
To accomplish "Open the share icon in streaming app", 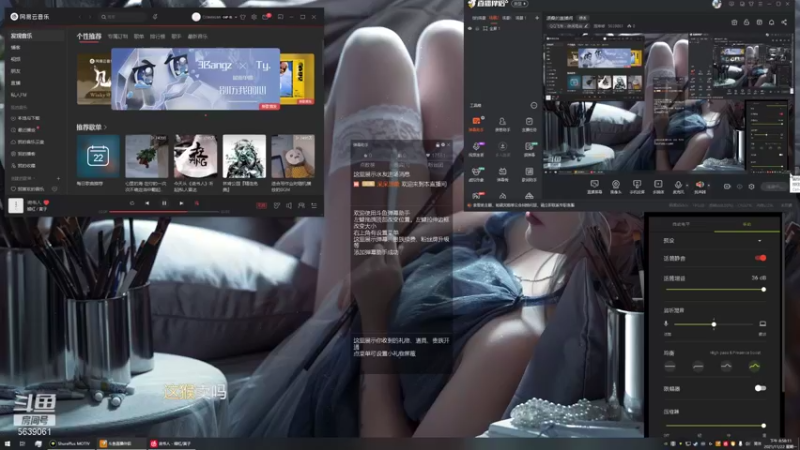I will [784, 22].
